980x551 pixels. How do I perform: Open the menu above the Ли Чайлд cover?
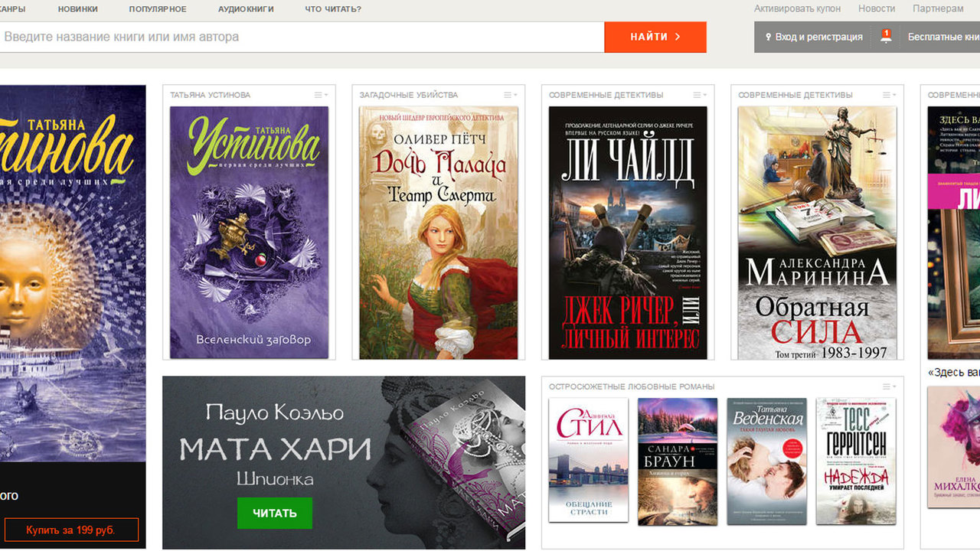pyautogui.click(x=700, y=95)
